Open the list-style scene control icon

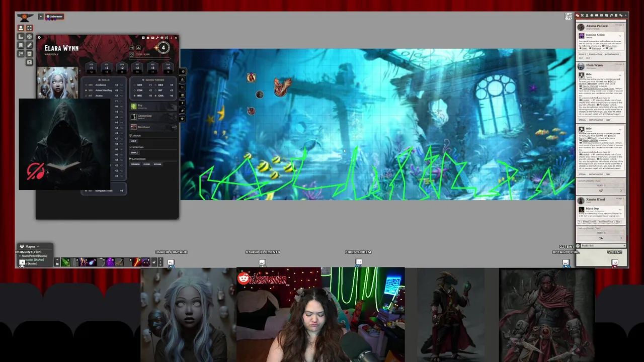(x=21, y=54)
